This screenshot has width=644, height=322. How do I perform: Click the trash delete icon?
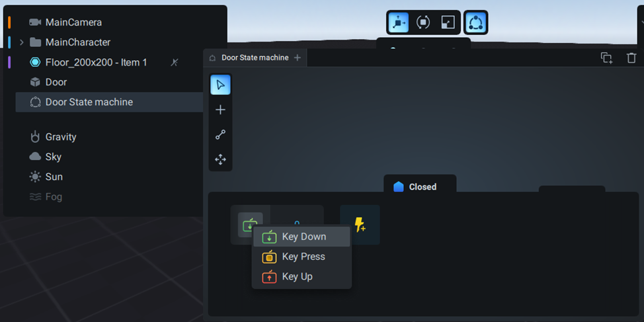(x=631, y=58)
